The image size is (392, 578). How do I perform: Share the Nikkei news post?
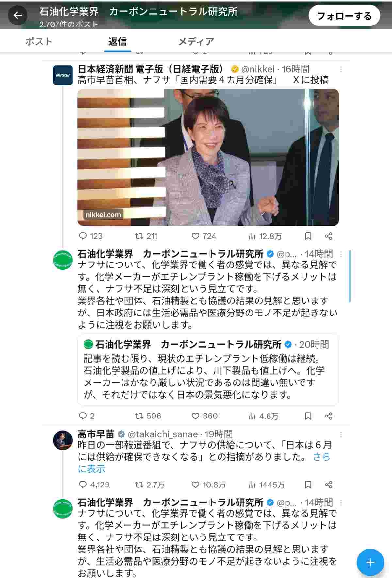[x=329, y=236]
